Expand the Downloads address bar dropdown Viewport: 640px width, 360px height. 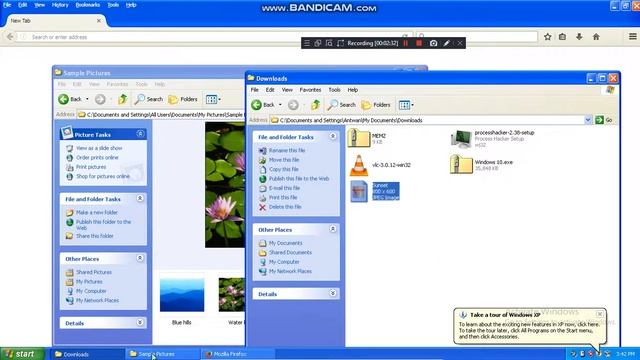tap(588, 120)
